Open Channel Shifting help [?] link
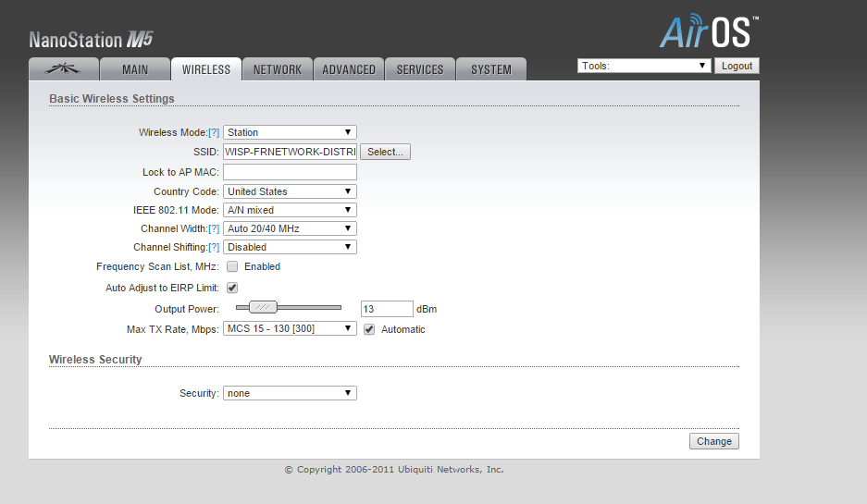Screen dimensions: 867x504 (x=214, y=248)
